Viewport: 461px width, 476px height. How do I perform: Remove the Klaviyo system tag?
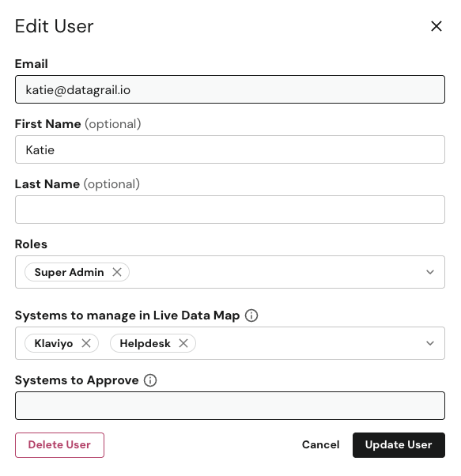click(x=86, y=343)
